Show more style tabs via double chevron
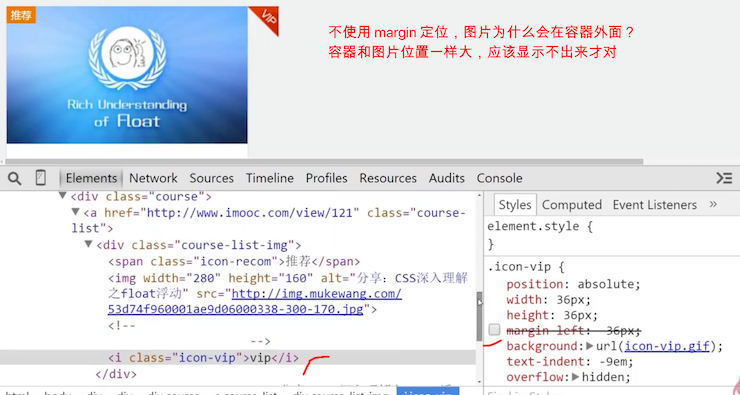The image size is (740, 395). (x=713, y=204)
